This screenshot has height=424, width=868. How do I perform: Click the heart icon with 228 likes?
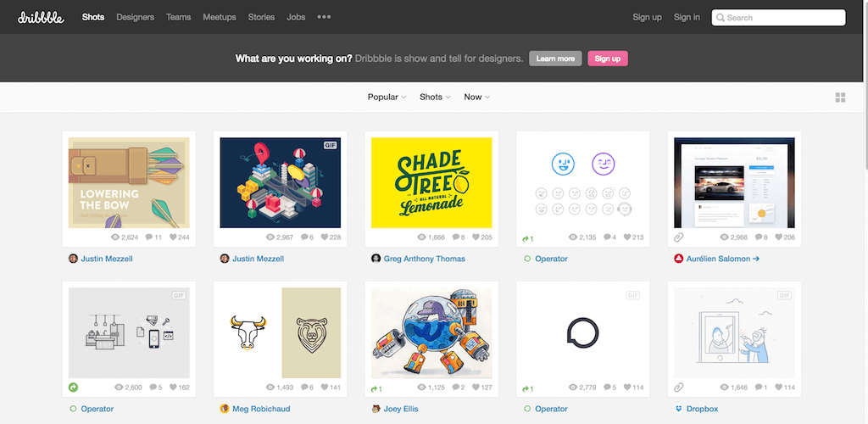324,237
